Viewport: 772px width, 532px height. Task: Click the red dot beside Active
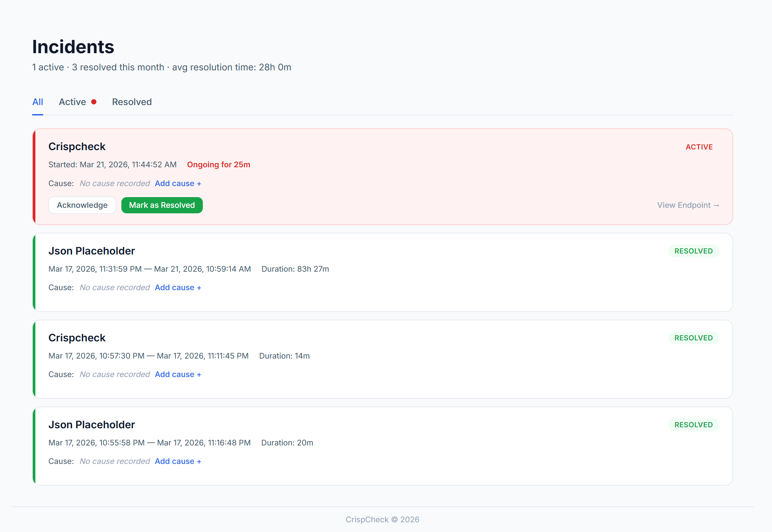coord(94,102)
